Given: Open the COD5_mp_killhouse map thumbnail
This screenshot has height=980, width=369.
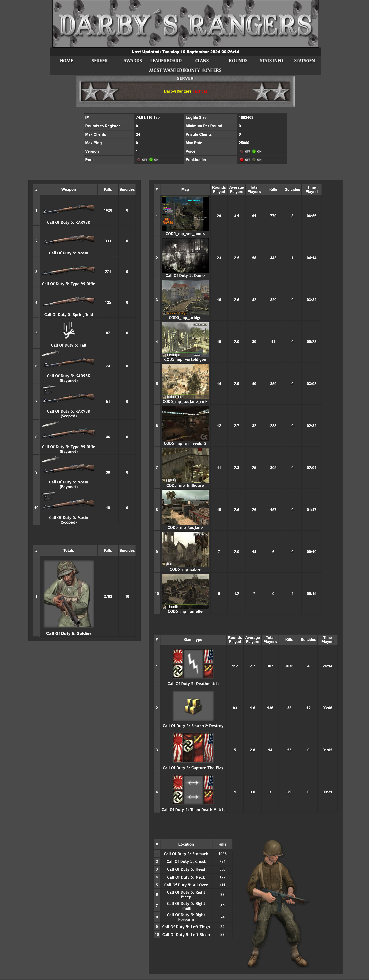Looking at the screenshot, I should point(185,465).
